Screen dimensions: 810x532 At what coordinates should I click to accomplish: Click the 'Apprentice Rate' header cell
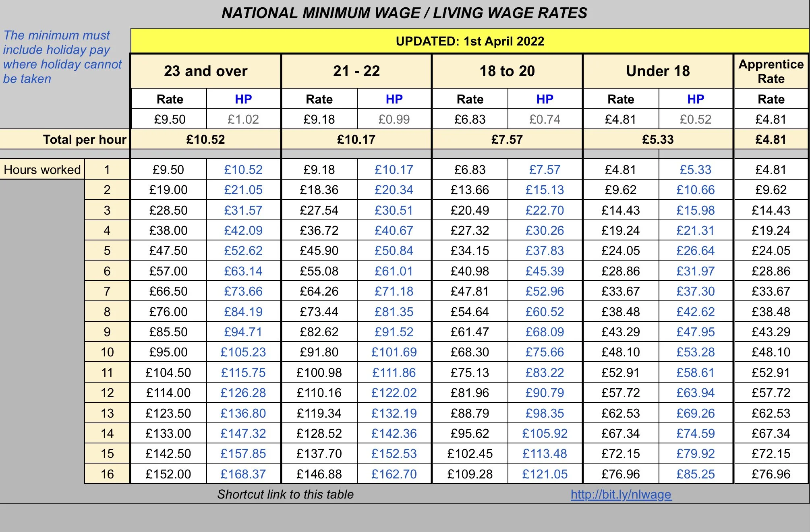tap(771, 71)
